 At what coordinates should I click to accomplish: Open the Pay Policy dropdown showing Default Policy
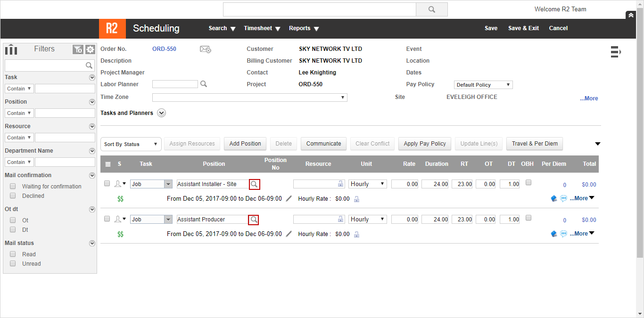pyautogui.click(x=483, y=84)
